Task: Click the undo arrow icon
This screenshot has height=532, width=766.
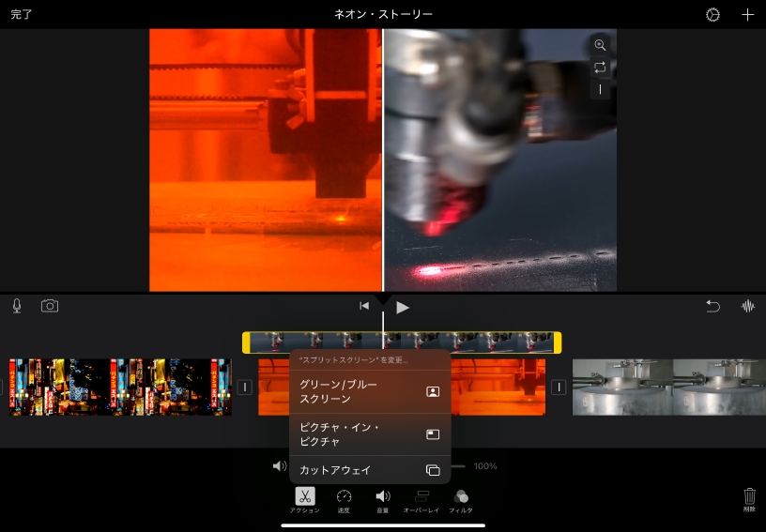Action: pos(712,306)
